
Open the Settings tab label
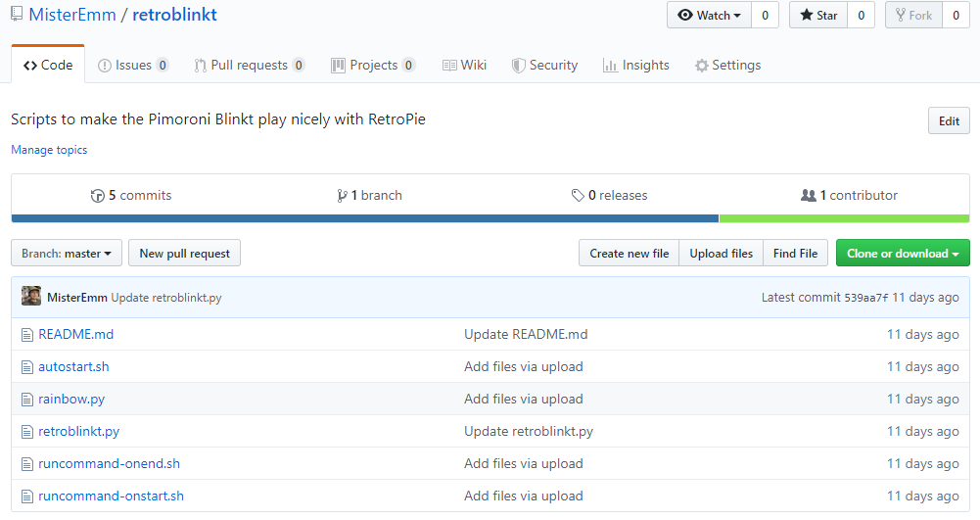[736, 65]
